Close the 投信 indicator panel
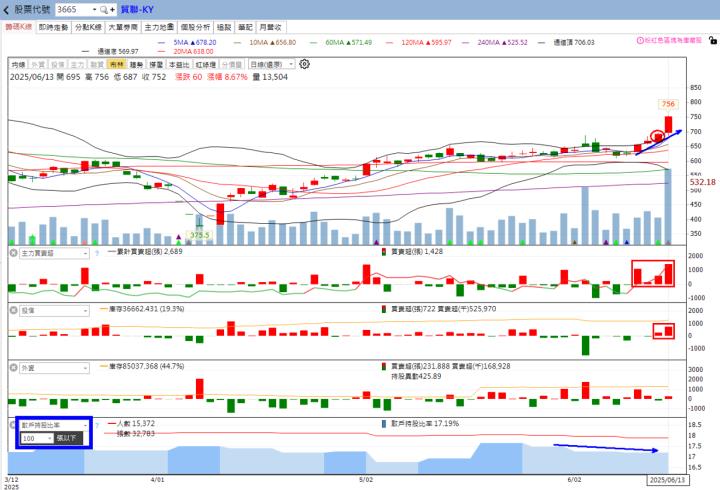The height and width of the screenshot is (490, 720). tap(13, 310)
